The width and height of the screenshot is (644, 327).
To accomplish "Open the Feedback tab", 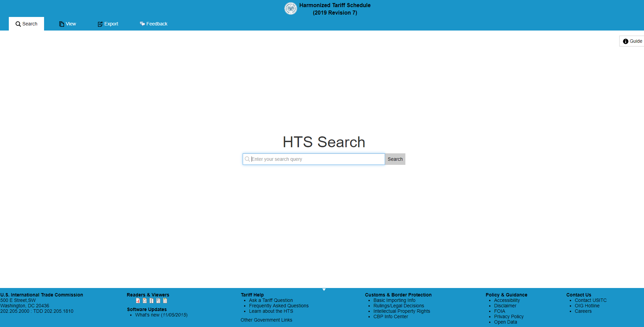I will (154, 24).
